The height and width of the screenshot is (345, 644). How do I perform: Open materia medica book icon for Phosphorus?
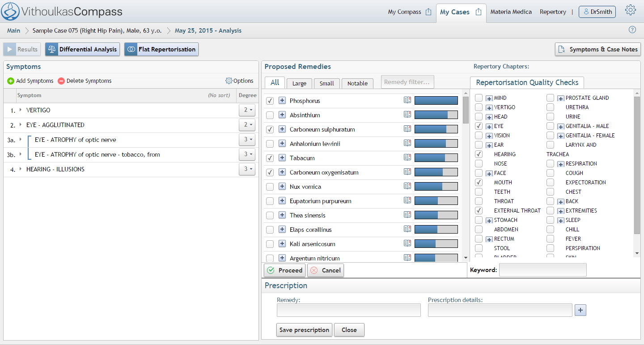pos(407,100)
